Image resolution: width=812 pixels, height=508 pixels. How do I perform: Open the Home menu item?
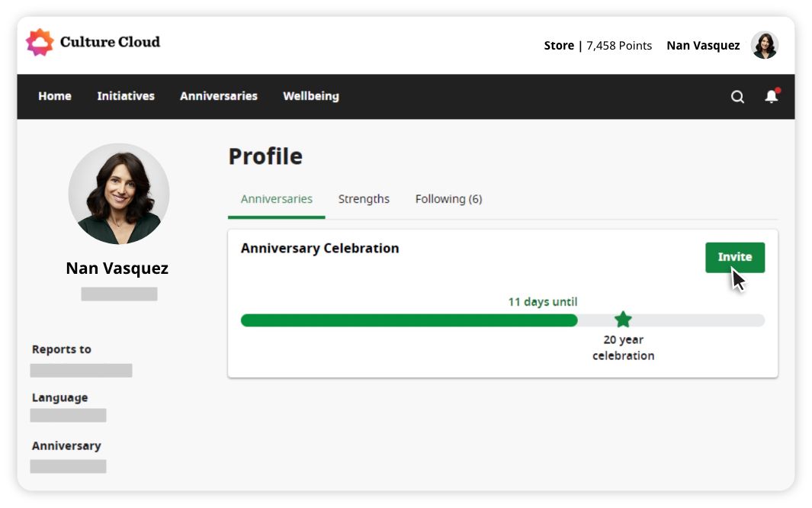55,96
